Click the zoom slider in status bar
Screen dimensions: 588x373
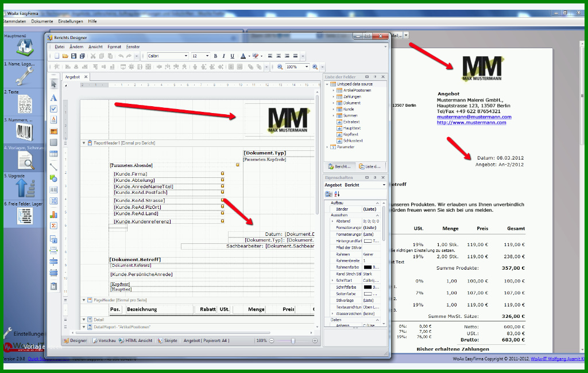pyautogui.click(x=293, y=341)
